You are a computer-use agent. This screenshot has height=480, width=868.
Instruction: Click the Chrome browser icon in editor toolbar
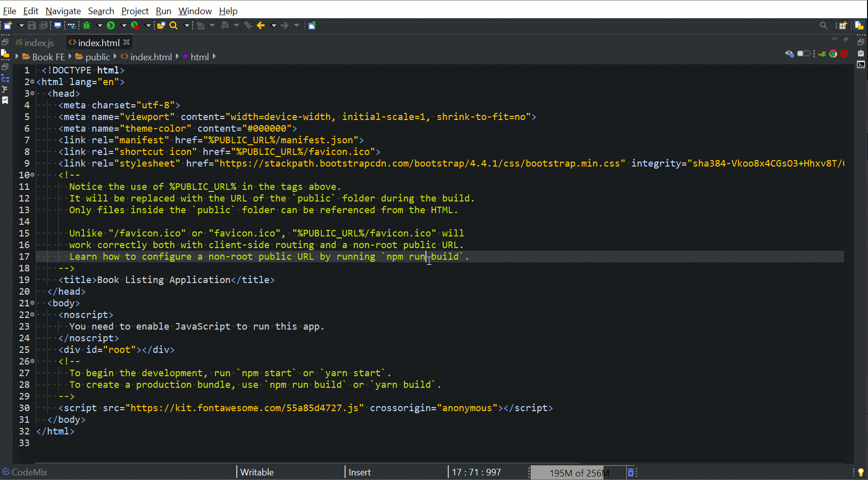click(x=833, y=54)
